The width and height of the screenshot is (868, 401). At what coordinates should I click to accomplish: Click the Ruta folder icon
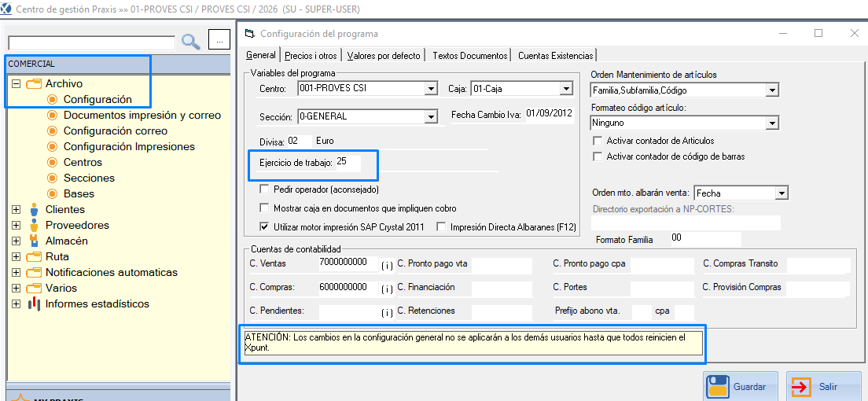coord(34,256)
